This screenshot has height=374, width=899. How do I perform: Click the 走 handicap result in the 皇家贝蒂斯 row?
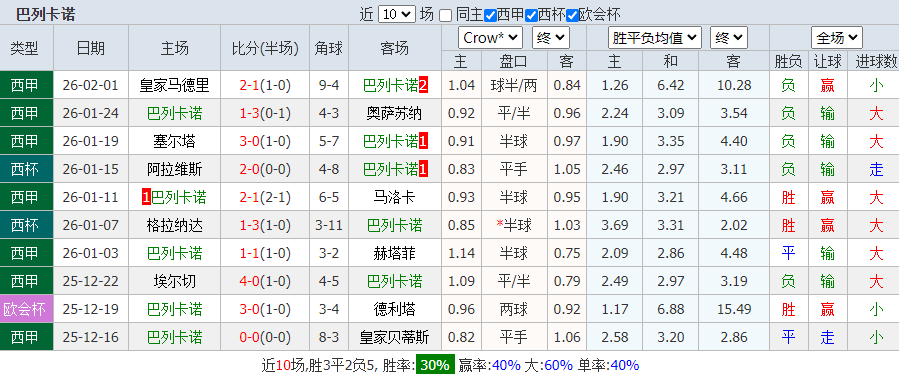click(x=827, y=337)
